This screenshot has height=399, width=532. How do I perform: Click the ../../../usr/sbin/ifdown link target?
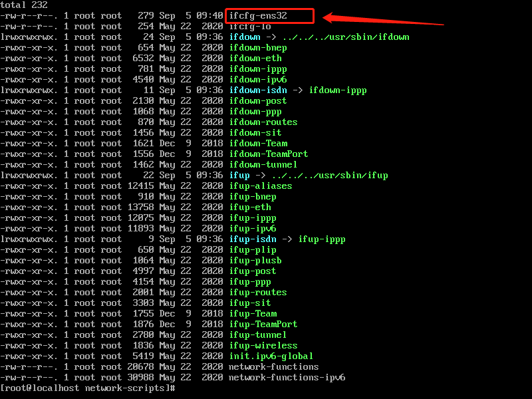coord(346,37)
